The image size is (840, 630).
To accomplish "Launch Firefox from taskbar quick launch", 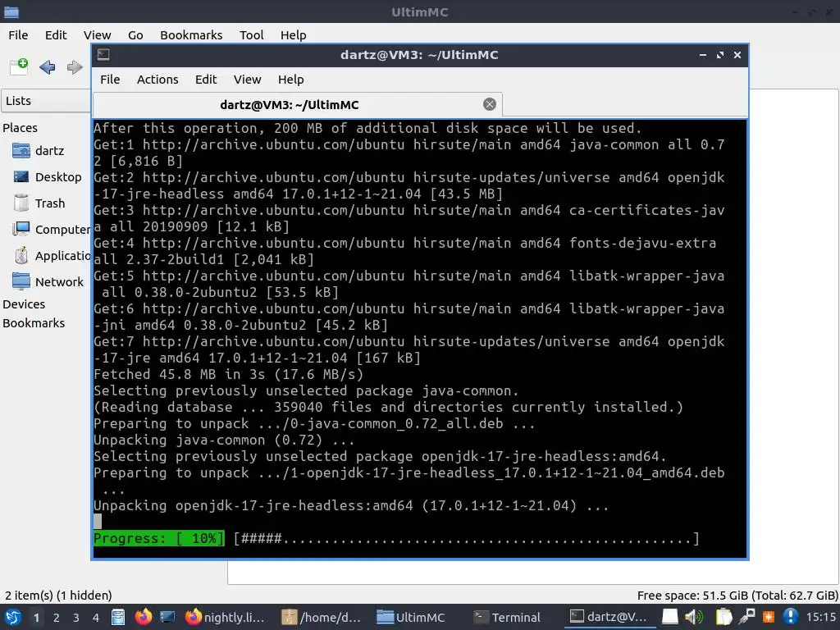I will 143,617.
